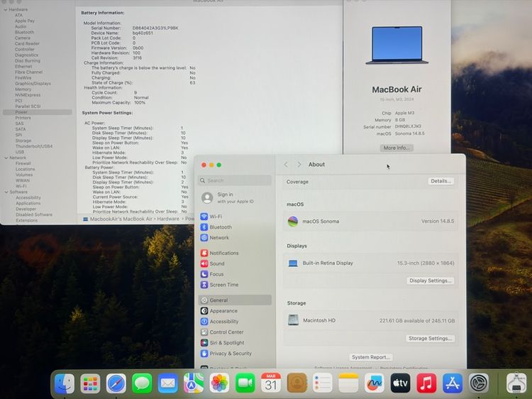Open Display Settings button
Viewport: 532px width, 399px height.
[431, 280]
